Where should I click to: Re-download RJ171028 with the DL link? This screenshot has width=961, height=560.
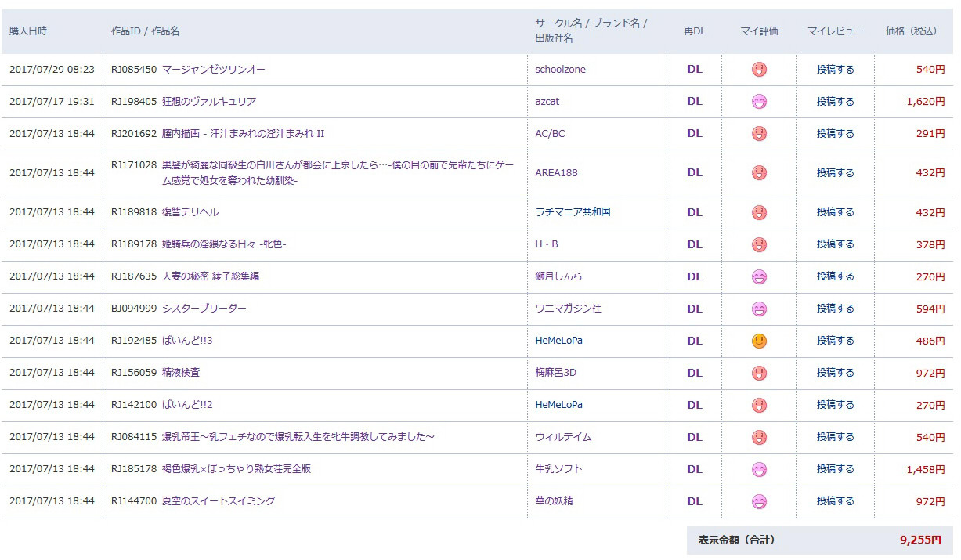(695, 172)
